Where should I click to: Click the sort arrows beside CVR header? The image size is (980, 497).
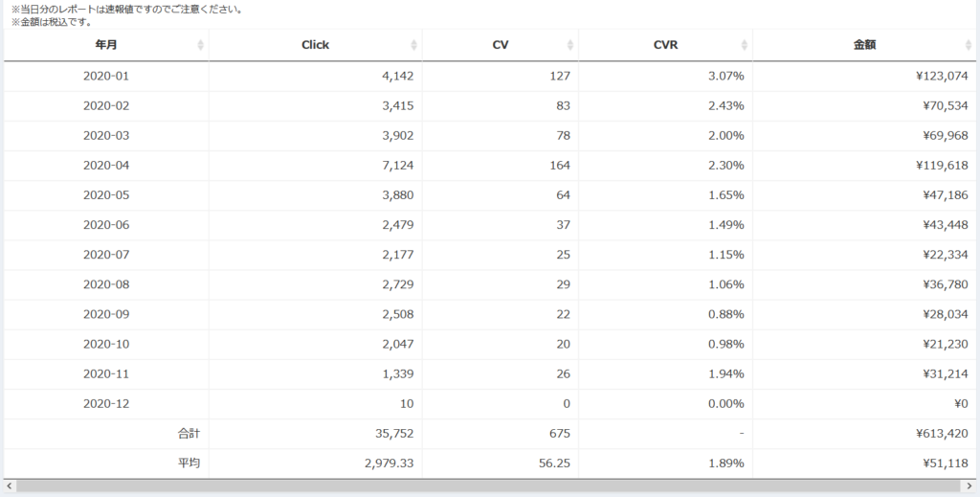745,45
